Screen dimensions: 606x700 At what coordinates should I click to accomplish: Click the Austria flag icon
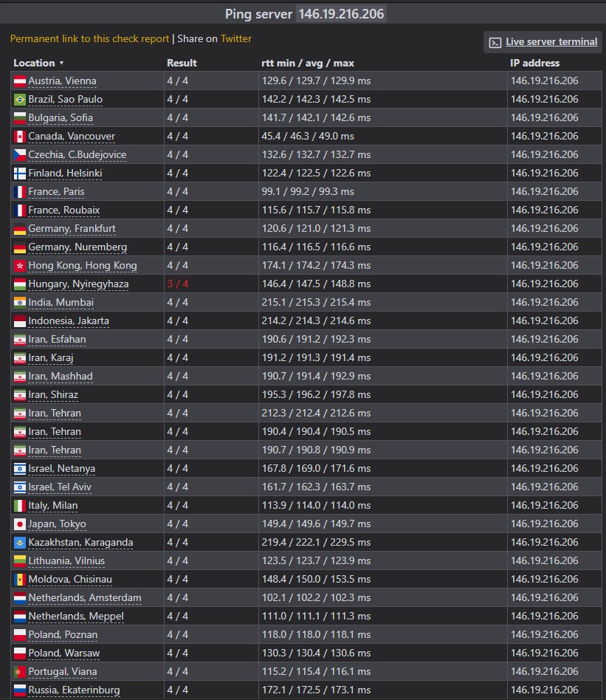[20, 81]
